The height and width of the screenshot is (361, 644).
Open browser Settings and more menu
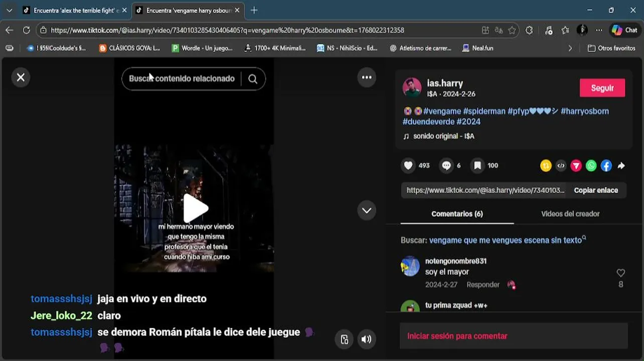[x=599, y=30]
